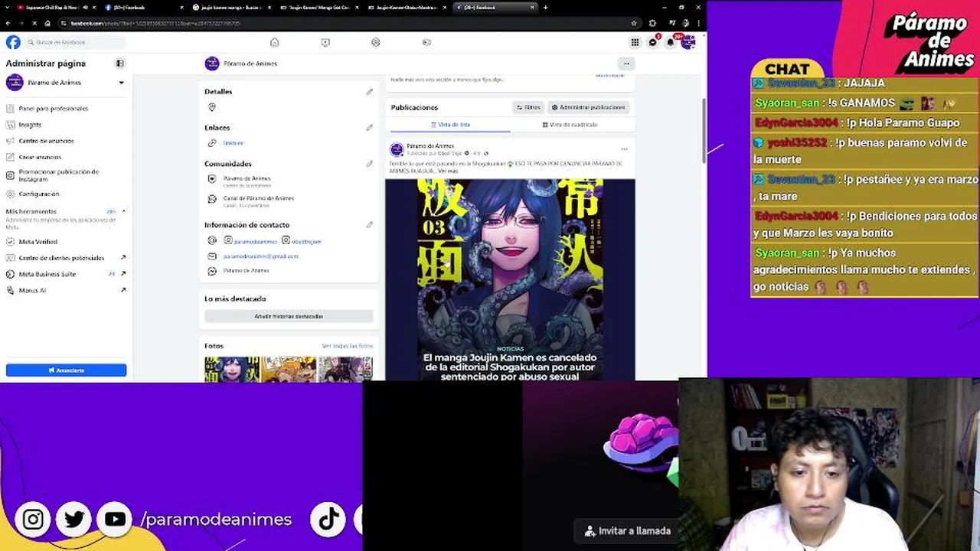The height and width of the screenshot is (551, 980).
Task: Click the gmail contact email link
Action: 260,256
